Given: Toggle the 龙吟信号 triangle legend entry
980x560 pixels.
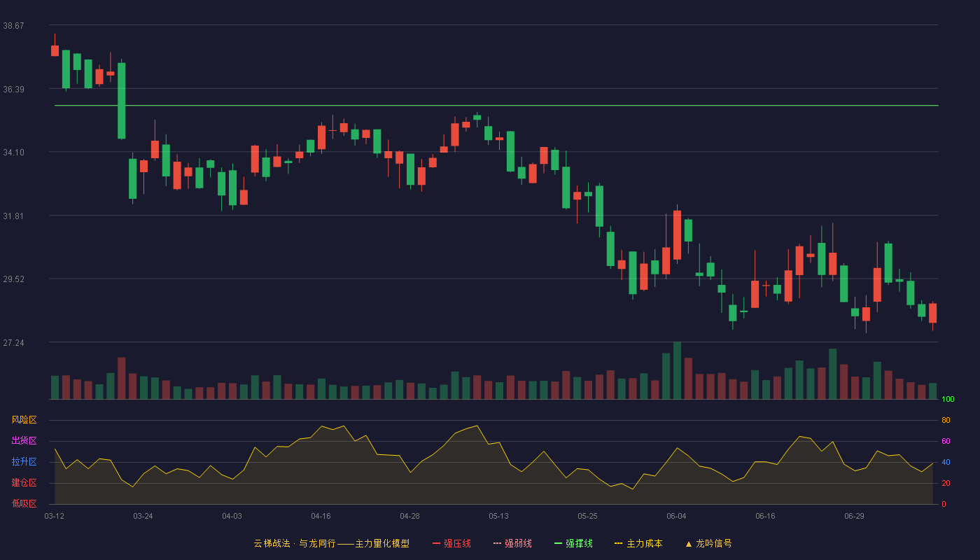Looking at the screenshot, I should click(x=708, y=543).
